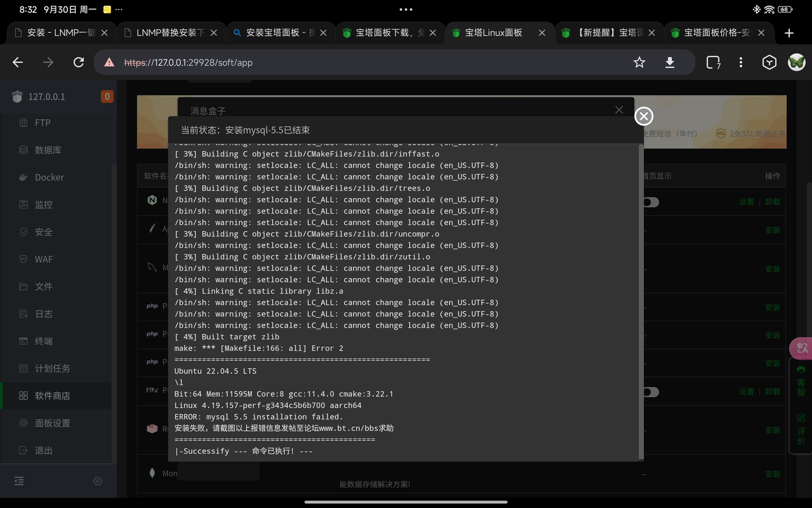Click 安装 in the MongoDB row

[x=772, y=474]
